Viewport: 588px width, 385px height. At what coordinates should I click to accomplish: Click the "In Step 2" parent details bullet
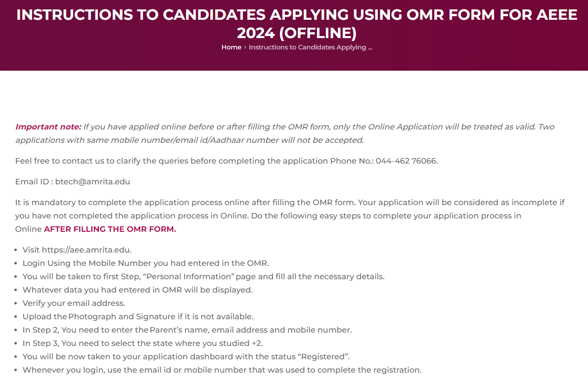(187, 330)
